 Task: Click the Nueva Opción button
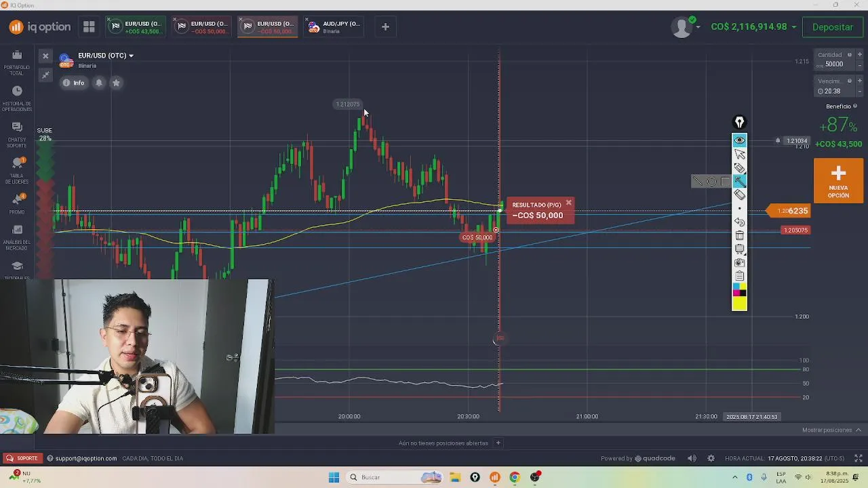[x=838, y=181]
